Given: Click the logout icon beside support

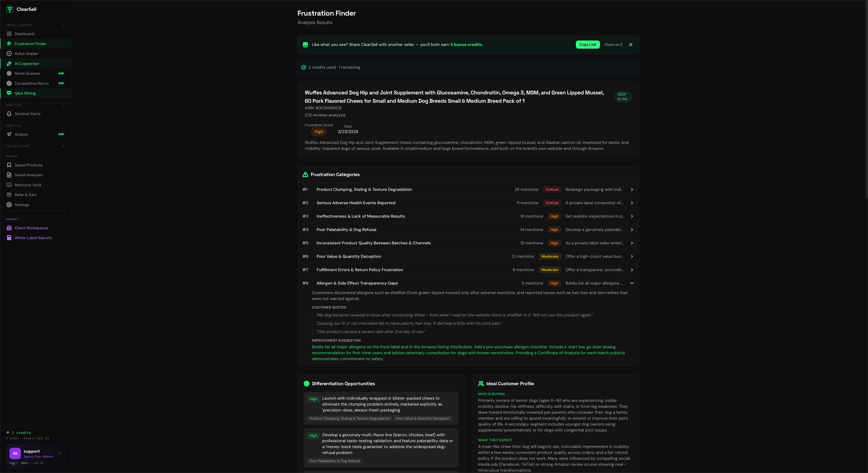Looking at the screenshot, I should point(60,453).
